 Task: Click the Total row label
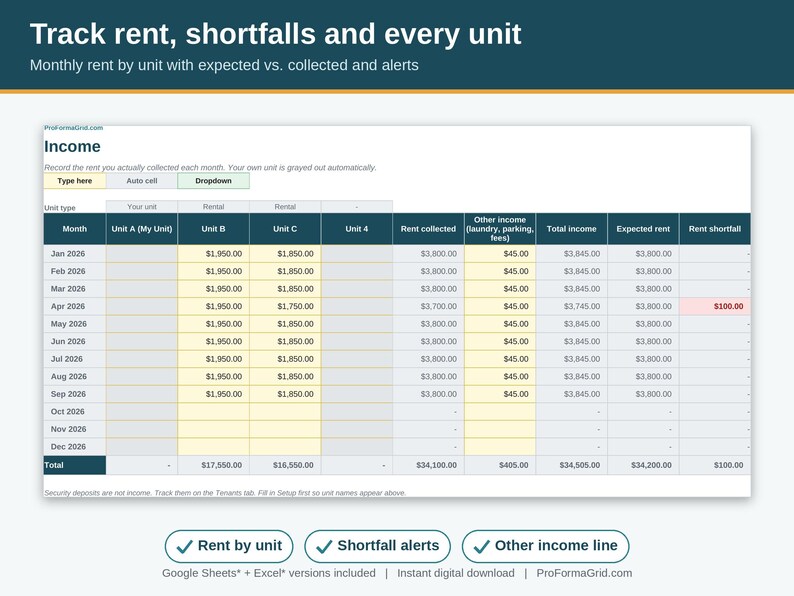[75, 465]
